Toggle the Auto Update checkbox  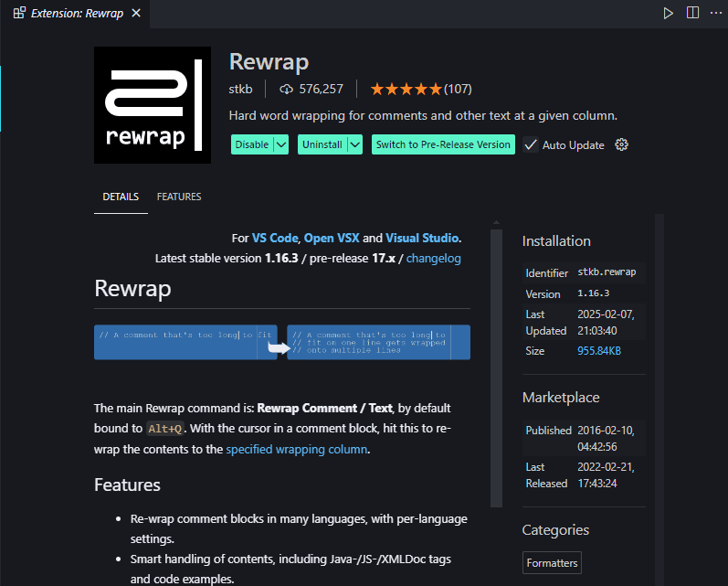click(530, 145)
